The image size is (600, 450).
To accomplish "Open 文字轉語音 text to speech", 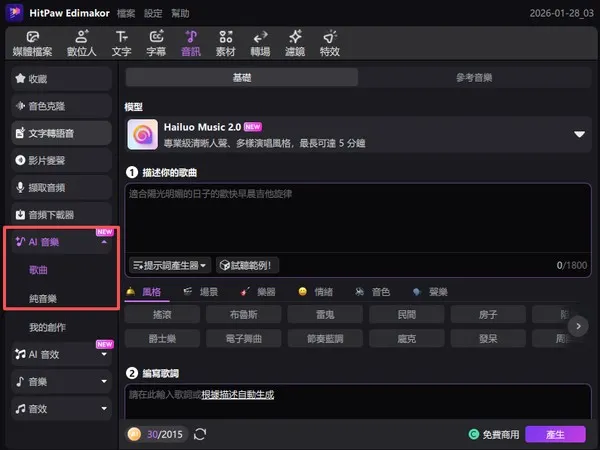I will click(x=61, y=133).
